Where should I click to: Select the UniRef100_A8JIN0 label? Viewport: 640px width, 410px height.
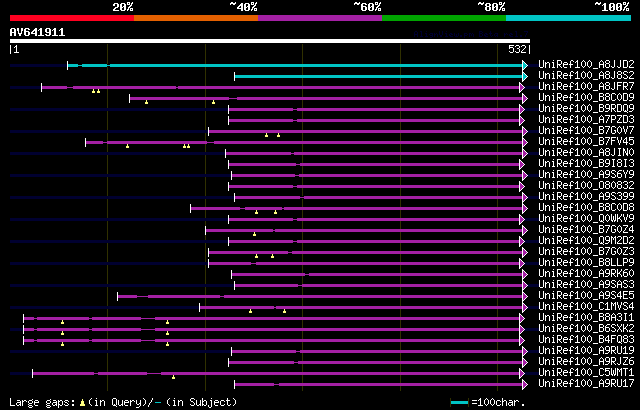pos(586,152)
